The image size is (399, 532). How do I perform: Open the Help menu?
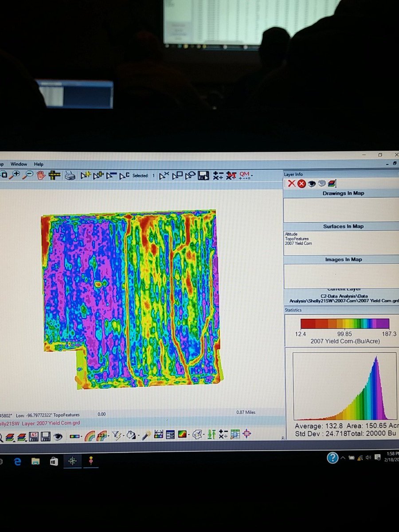pyautogui.click(x=39, y=164)
